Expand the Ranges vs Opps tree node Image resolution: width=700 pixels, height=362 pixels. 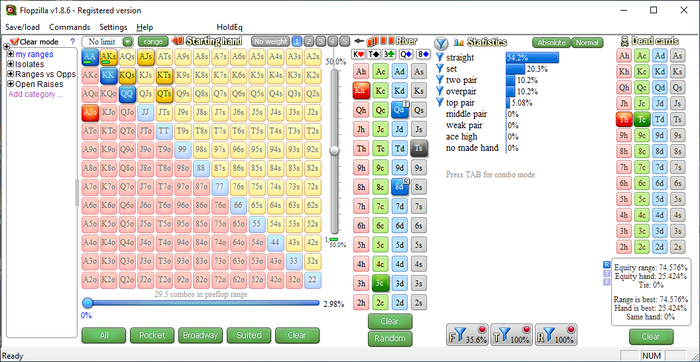pos(11,74)
